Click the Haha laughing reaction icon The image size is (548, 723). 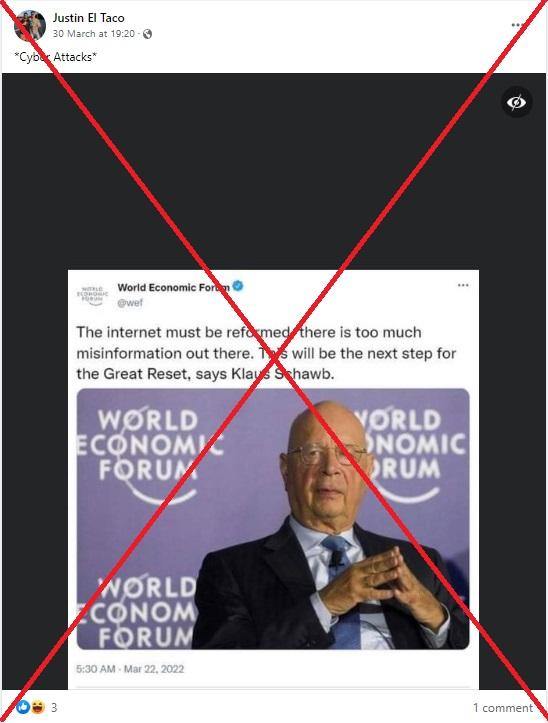38,706
